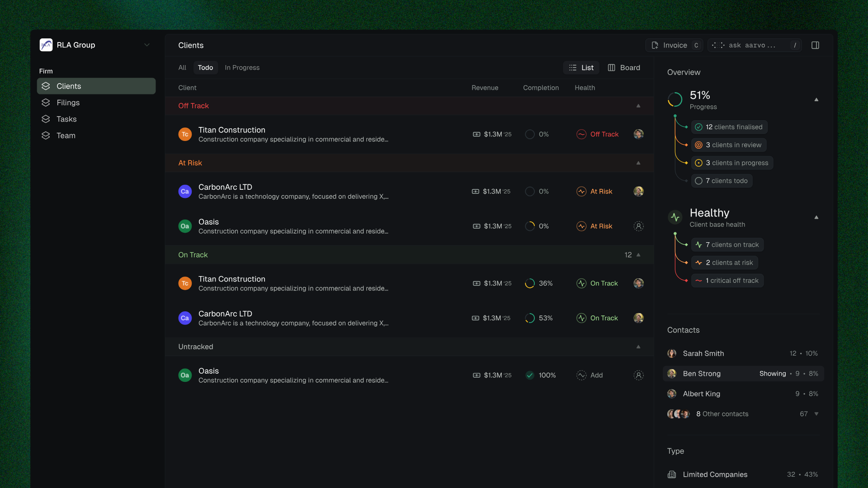The width and height of the screenshot is (868, 488).
Task: Click the RLA Group logo
Action: click(46, 45)
